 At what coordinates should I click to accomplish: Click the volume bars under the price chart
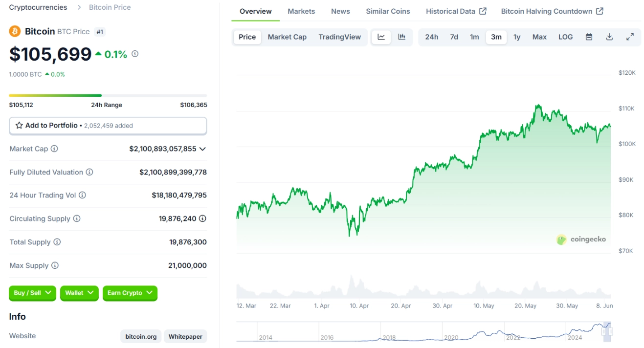pos(423,287)
